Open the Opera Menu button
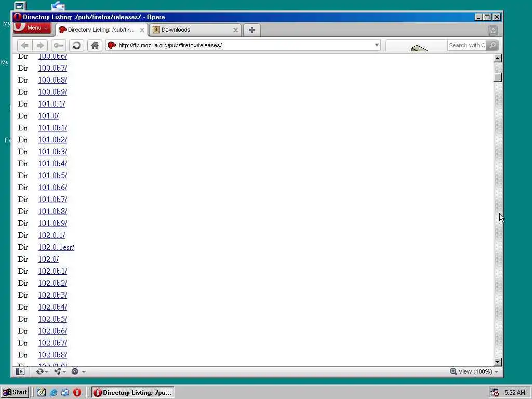The height and width of the screenshot is (399, 532). click(32, 28)
